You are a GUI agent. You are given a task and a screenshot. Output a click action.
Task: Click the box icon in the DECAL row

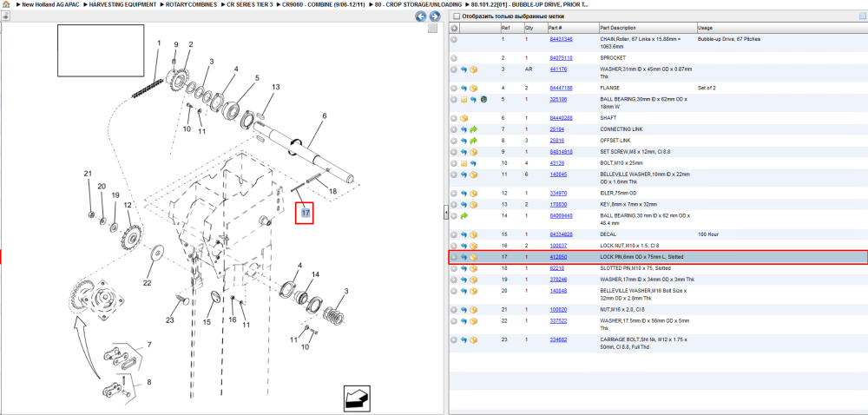point(474,234)
